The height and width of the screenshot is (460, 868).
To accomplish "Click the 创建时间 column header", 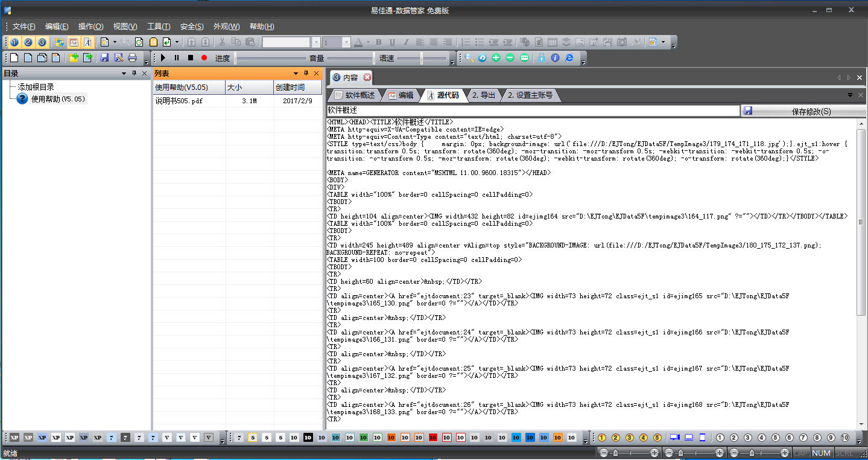I will click(x=298, y=87).
